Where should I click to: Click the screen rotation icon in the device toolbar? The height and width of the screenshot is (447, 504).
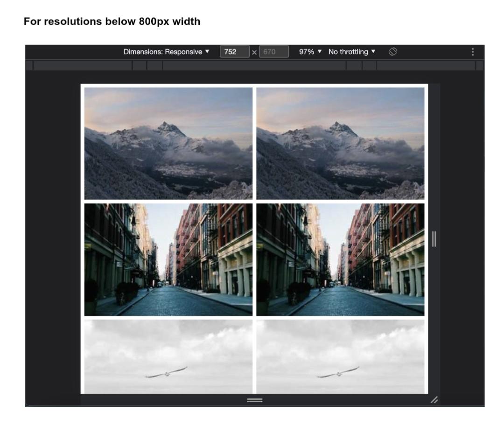392,51
